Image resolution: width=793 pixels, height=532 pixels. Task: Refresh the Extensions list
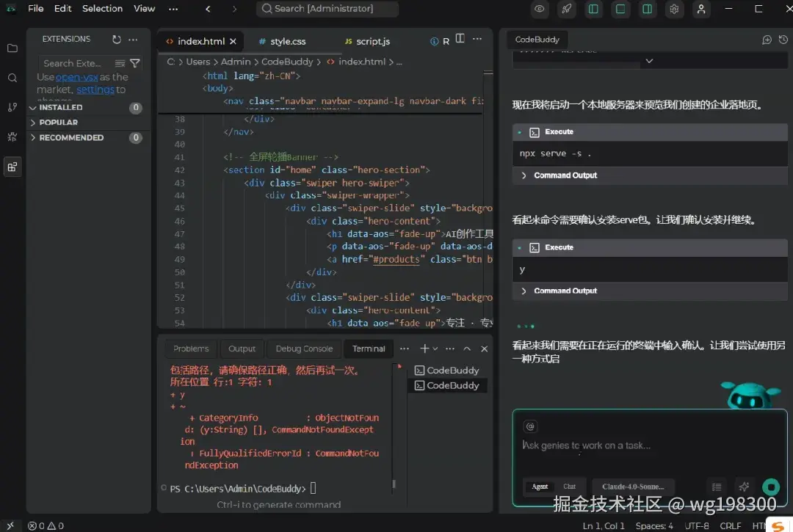(x=116, y=40)
